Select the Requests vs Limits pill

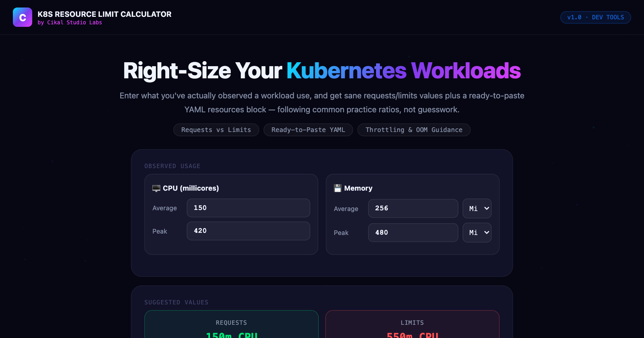(216, 130)
